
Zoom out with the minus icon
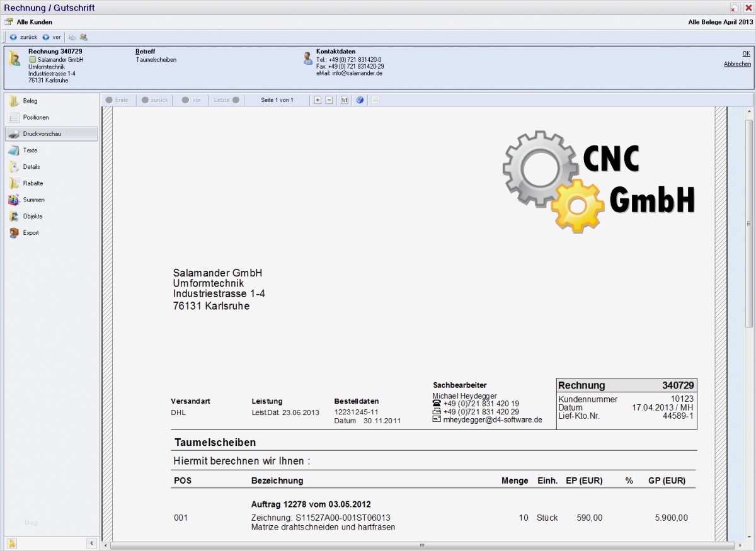pos(329,99)
